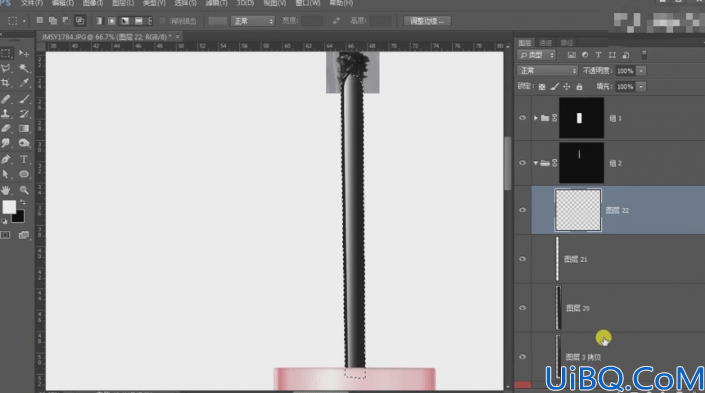This screenshot has height=393, width=705.
Task: Switch to the 通道 channels tab
Action: coord(545,43)
